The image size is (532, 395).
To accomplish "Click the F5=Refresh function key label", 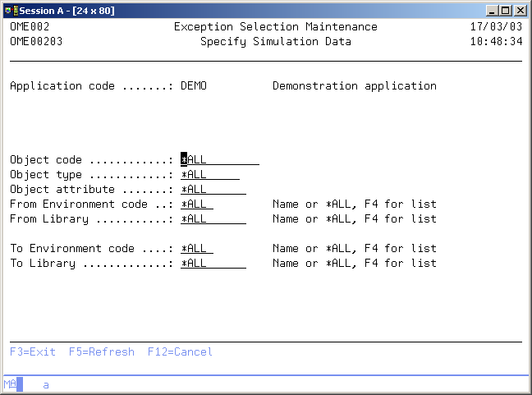I will click(x=99, y=352).
